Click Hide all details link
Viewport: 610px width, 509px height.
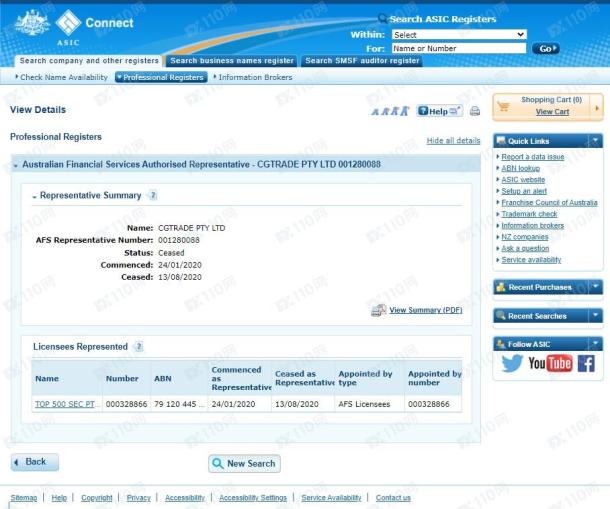point(453,140)
